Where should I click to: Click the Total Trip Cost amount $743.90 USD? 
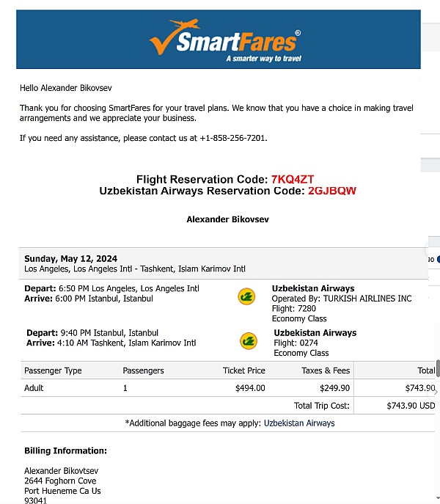(x=411, y=406)
